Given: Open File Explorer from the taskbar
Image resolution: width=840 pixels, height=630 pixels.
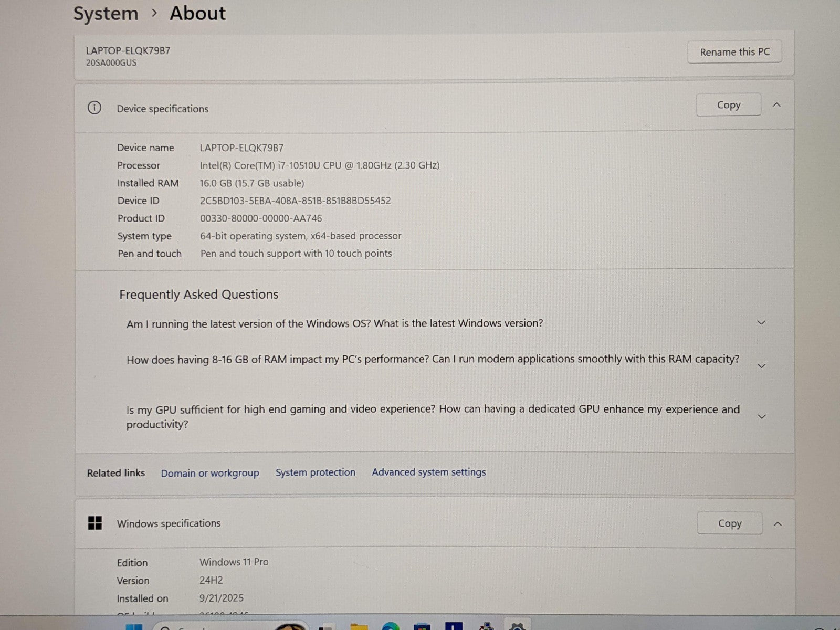Looking at the screenshot, I should (359, 626).
